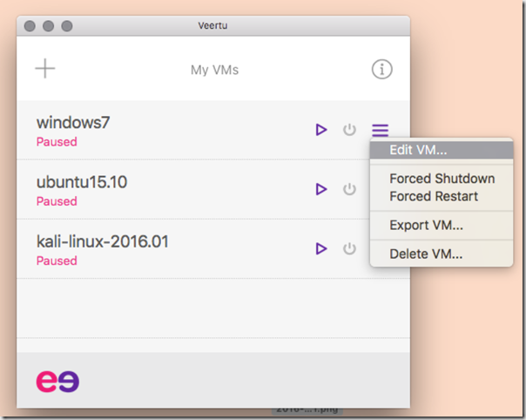Click the power icon for kali-linux-2016.01
This screenshot has height=420, width=526.
coord(349,248)
